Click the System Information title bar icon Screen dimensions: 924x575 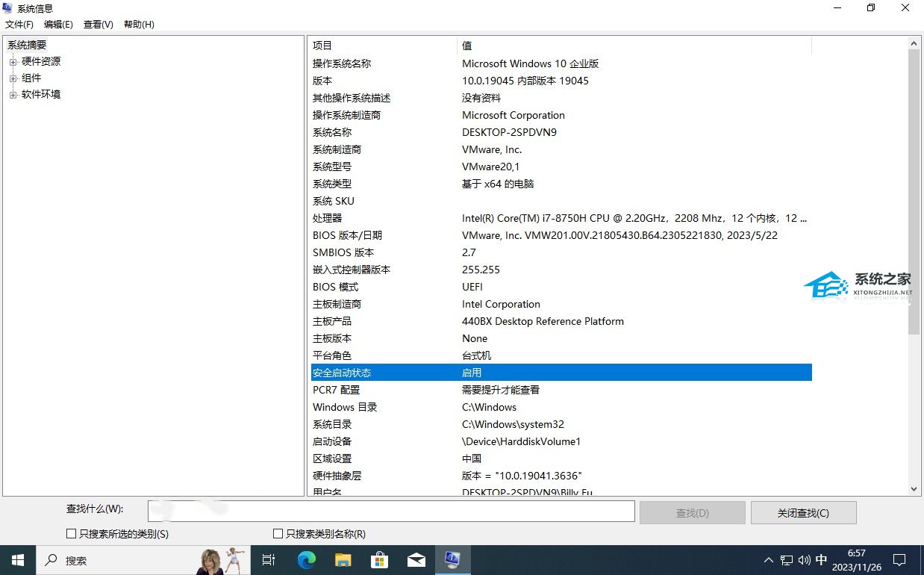click(8, 8)
